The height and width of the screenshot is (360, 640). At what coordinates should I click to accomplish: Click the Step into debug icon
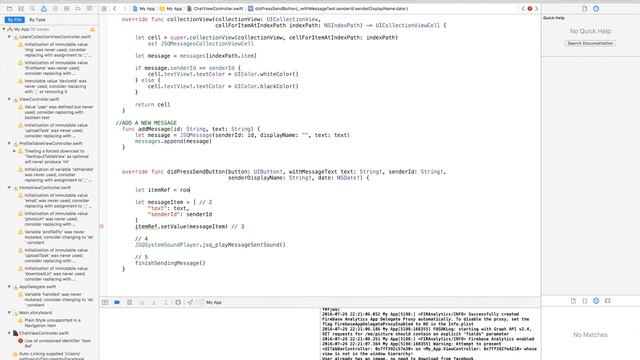(154, 302)
